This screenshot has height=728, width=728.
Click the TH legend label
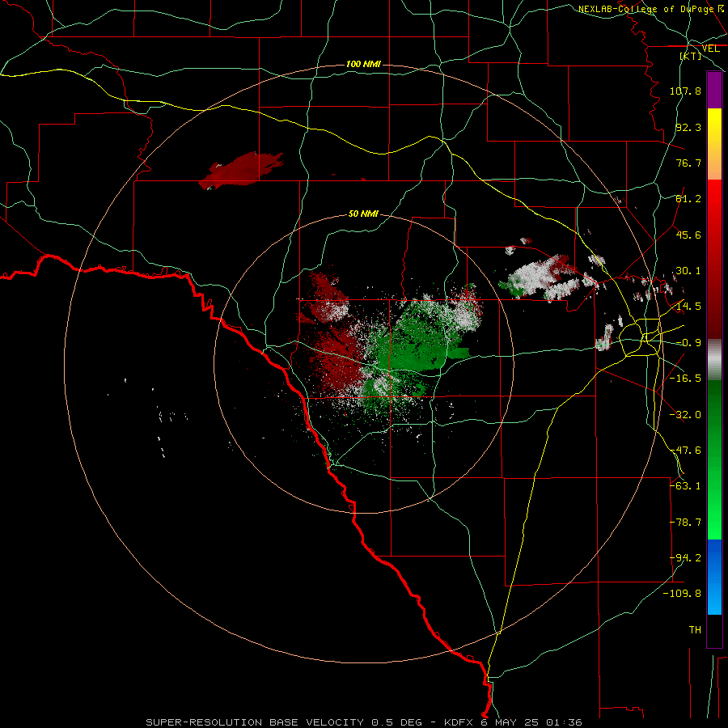click(695, 630)
